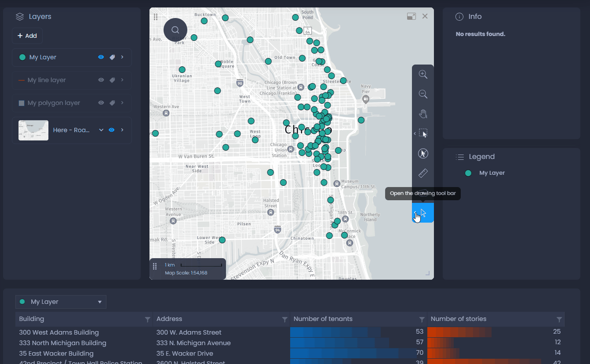
Task: Click the My Layer legend circle symbol
Action: click(x=468, y=173)
